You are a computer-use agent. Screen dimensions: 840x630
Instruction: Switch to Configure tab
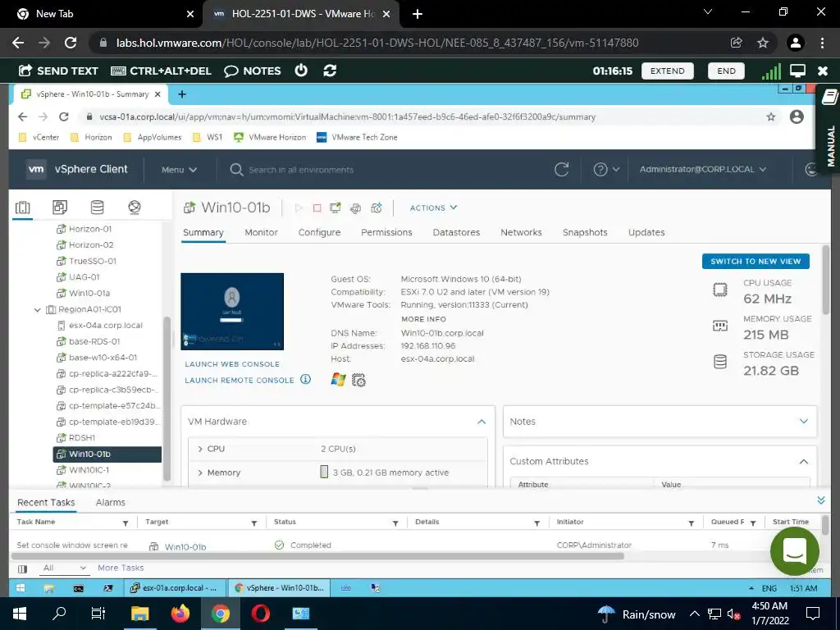pyautogui.click(x=319, y=232)
